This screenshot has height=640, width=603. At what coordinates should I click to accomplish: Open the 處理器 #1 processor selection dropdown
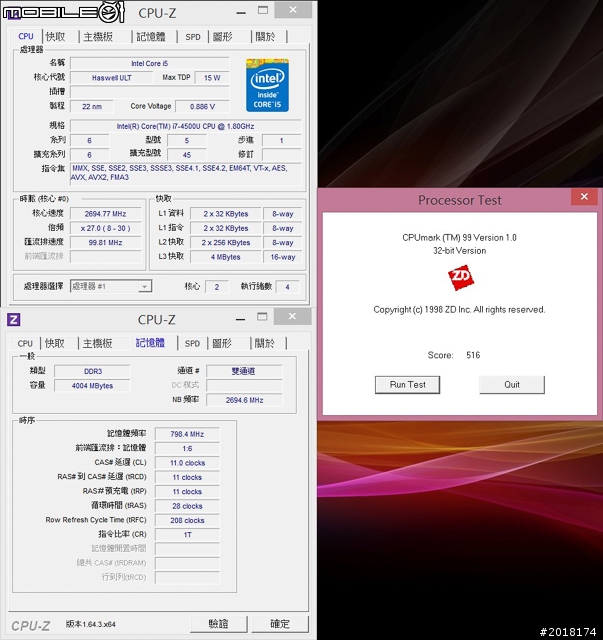point(111,286)
